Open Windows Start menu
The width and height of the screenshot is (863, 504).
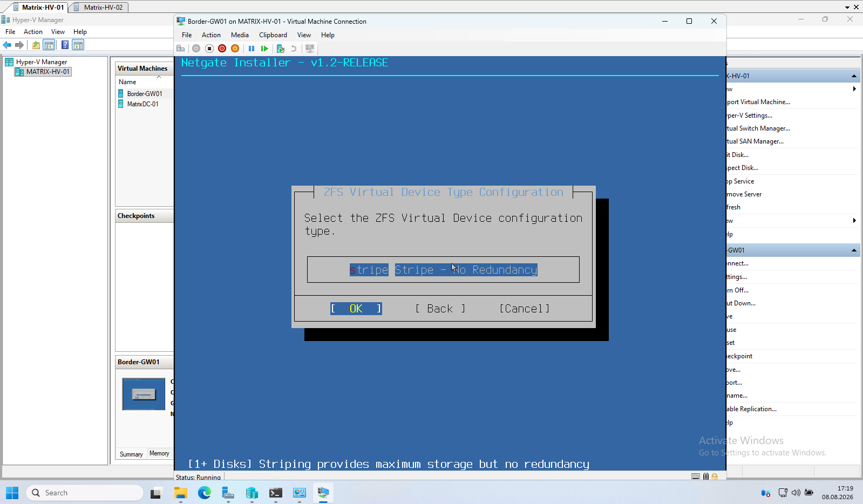[x=12, y=493]
